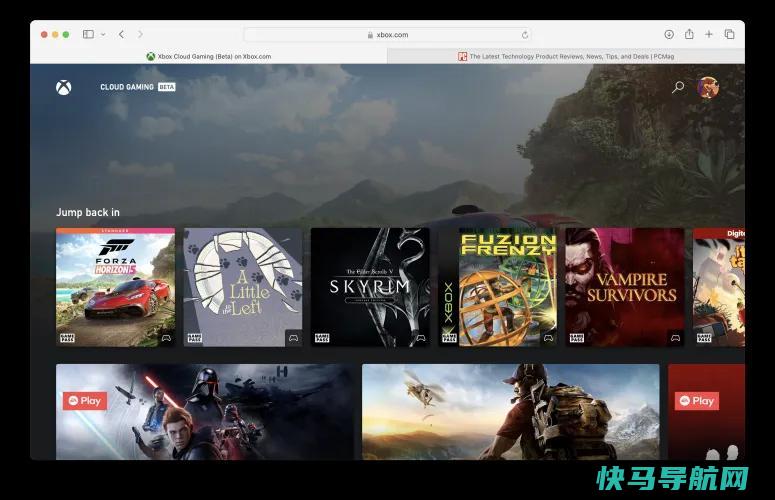The image size is (775, 500).
Task: Switch to the PCMag tab
Action: pos(566,56)
